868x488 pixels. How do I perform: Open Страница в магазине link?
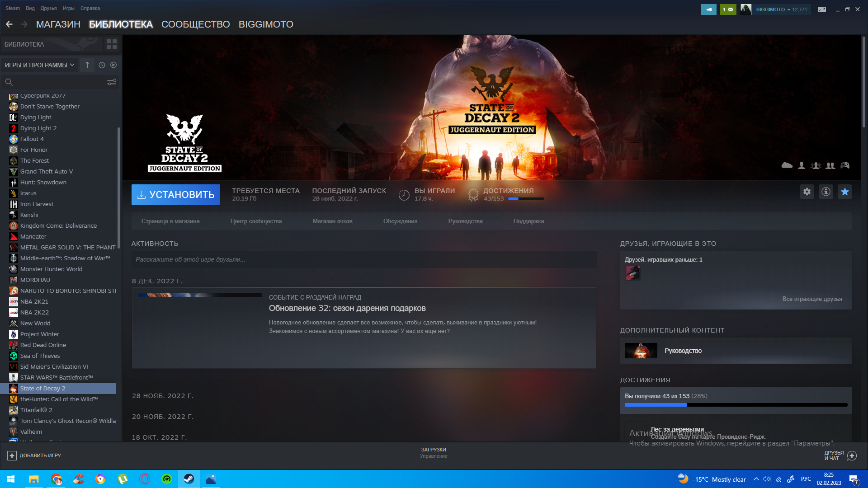(170, 221)
